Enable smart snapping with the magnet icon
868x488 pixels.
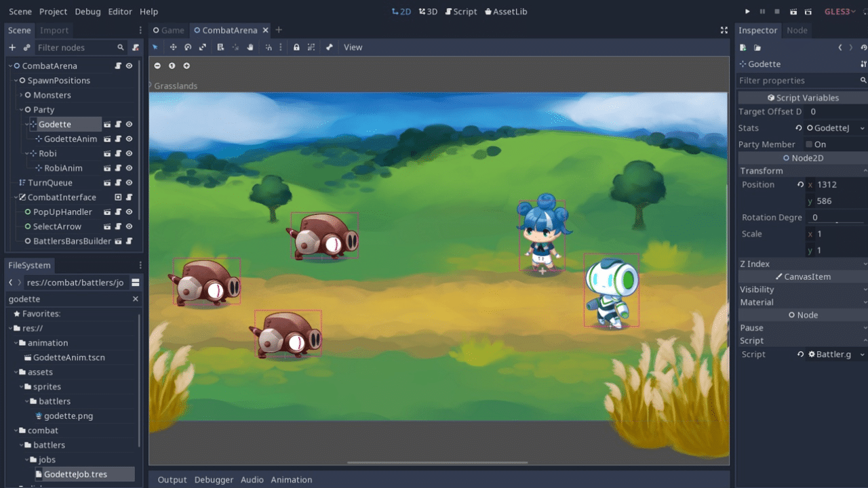(x=268, y=47)
